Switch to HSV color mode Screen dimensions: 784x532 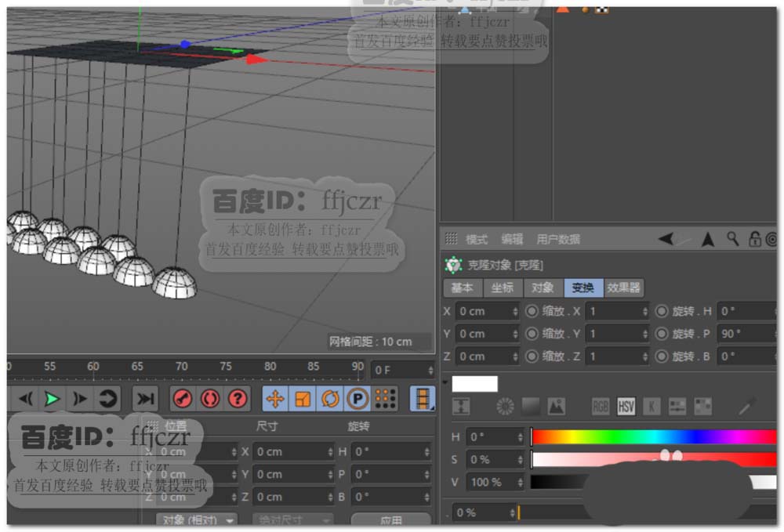626,407
